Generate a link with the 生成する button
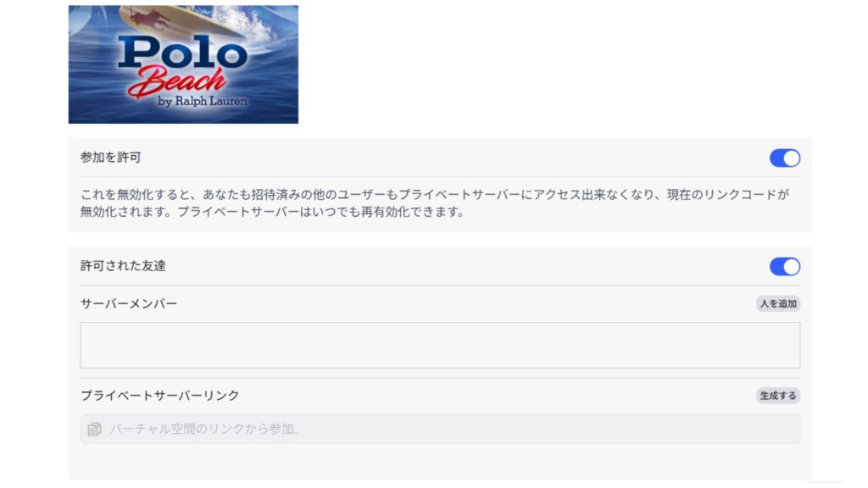The width and height of the screenshot is (868, 488). [x=778, y=396]
